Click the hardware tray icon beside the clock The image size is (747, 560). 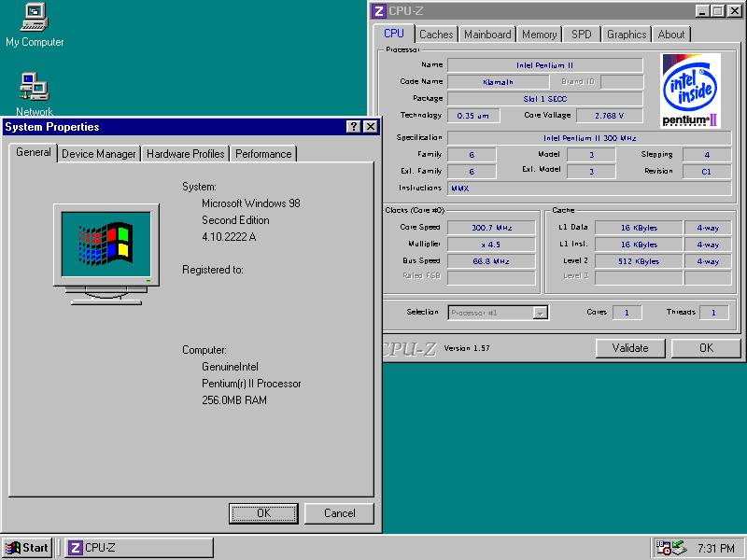point(680,548)
